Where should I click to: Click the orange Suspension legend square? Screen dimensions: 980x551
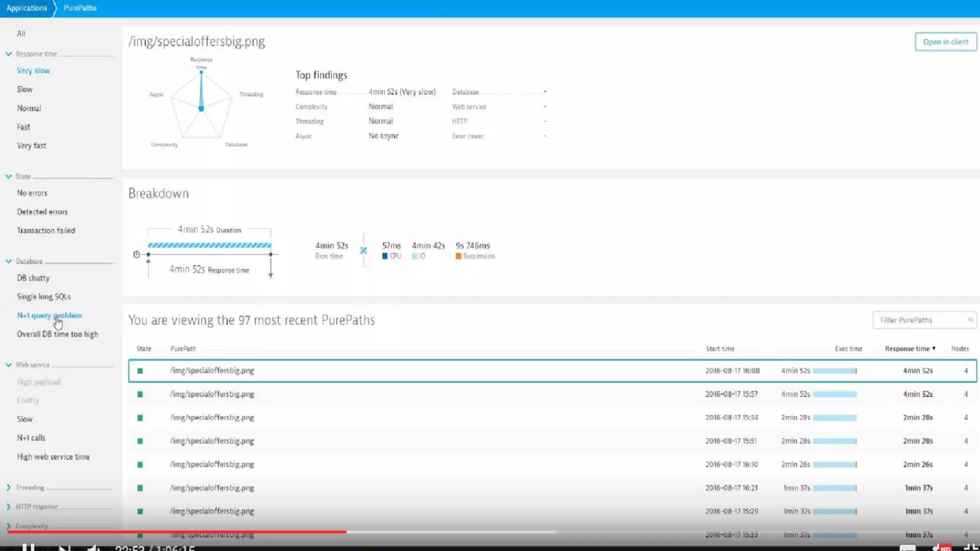coord(458,256)
